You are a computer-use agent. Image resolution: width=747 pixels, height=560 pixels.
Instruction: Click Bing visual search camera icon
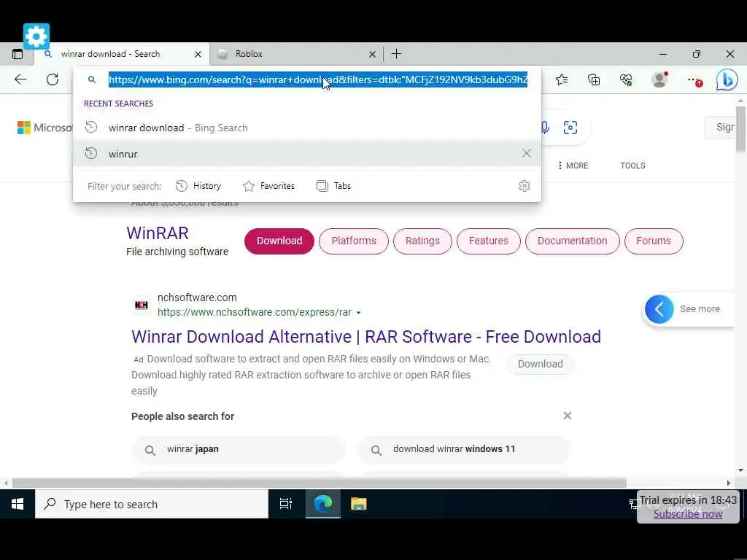[570, 127]
